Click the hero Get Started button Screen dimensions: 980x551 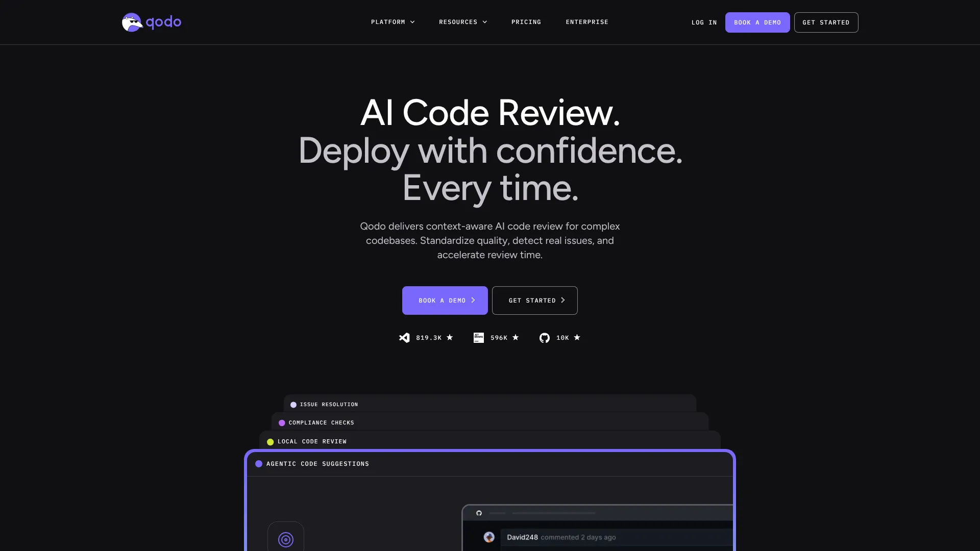point(535,300)
